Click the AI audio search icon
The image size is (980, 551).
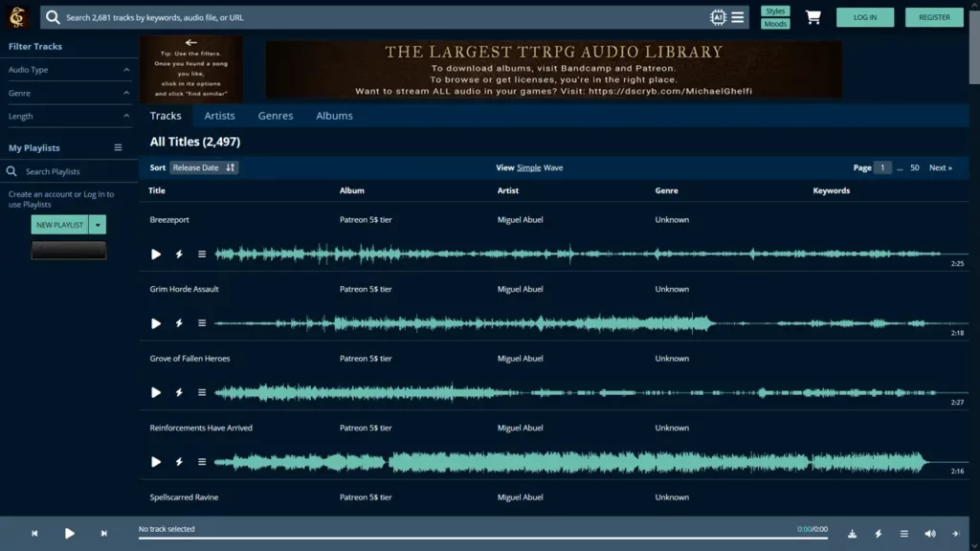[x=717, y=16]
